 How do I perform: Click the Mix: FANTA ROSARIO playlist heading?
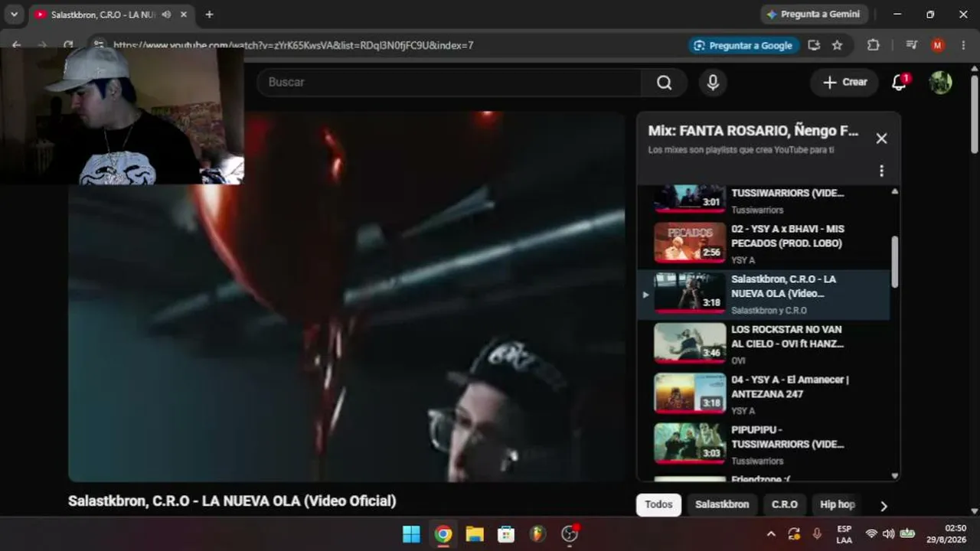753,131
